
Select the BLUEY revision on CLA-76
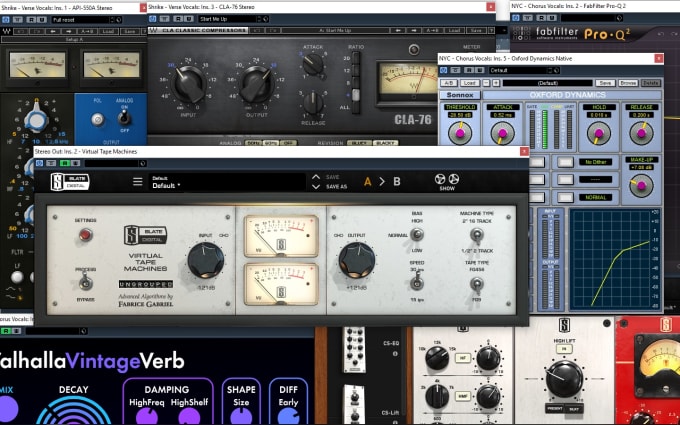pos(360,143)
